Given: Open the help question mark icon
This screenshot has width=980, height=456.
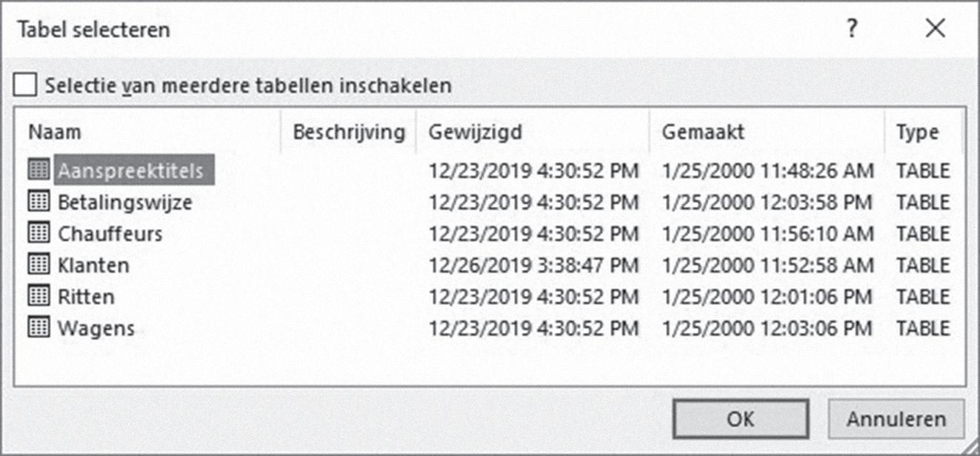Looking at the screenshot, I should [853, 29].
